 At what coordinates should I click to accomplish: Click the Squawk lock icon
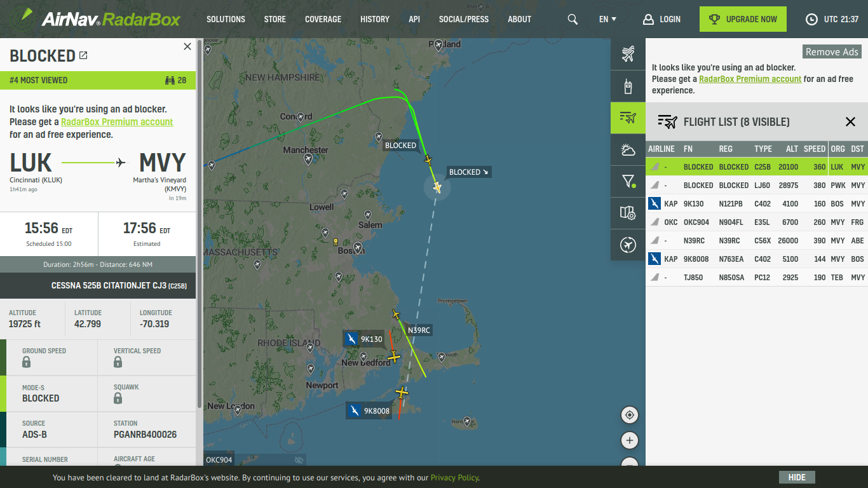point(118,398)
